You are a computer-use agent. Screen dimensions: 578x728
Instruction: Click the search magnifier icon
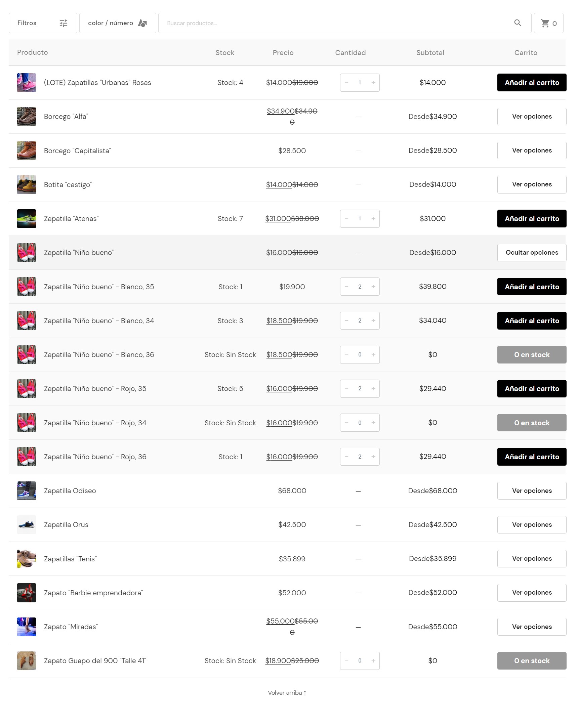tap(518, 23)
